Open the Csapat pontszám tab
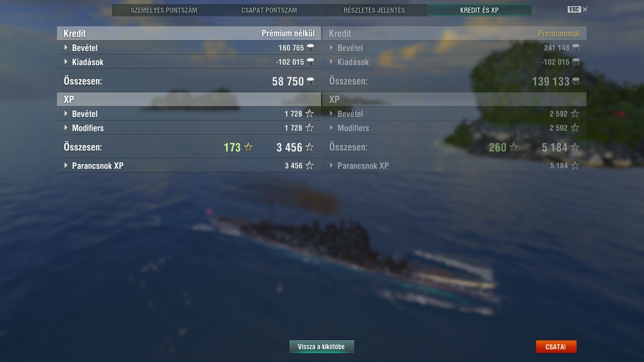This screenshot has width=644, height=362. point(269,10)
